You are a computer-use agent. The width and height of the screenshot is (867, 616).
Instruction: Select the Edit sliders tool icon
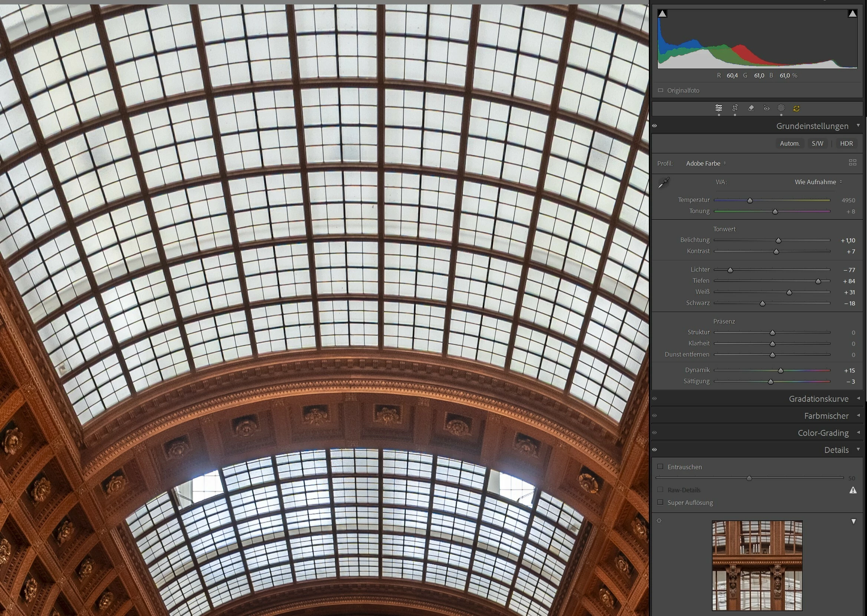(x=719, y=108)
